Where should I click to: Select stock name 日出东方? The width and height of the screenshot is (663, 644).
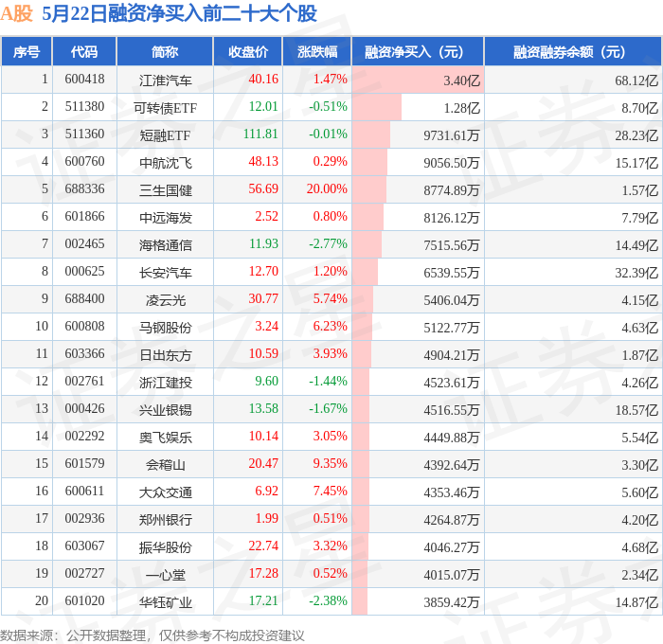(x=166, y=355)
